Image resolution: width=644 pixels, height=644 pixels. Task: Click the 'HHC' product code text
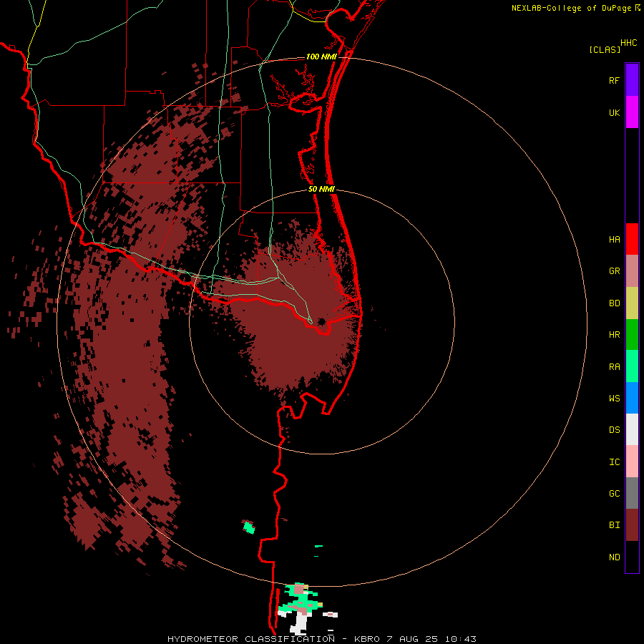[628, 43]
